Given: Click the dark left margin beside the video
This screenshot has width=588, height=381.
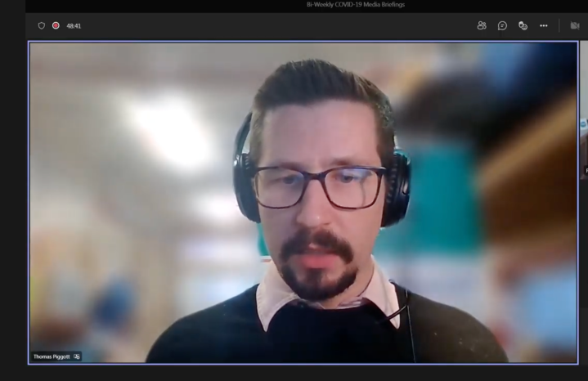Looking at the screenshot, I should point(13,204).
